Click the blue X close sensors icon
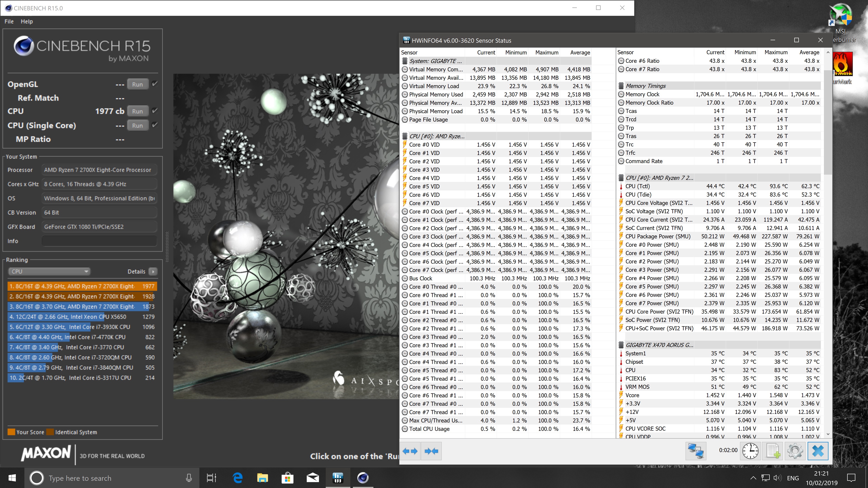Screen dimensions: 868x488 tap(818, 451)
